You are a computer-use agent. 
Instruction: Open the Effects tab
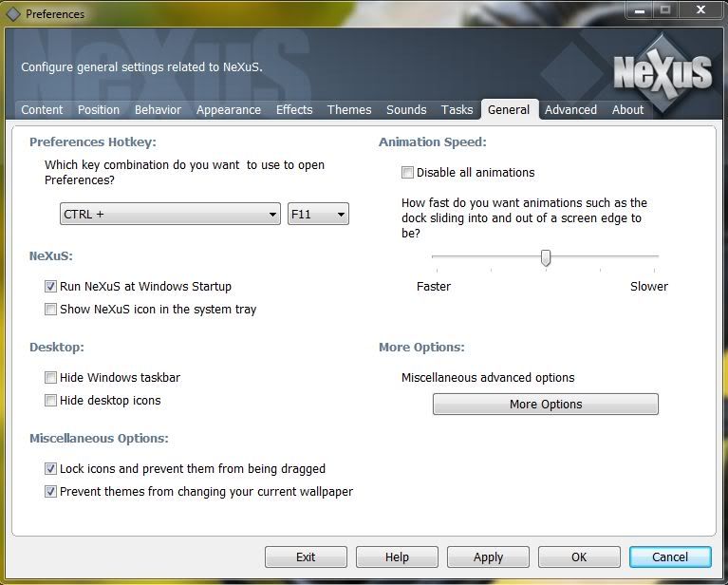[294, 109]
